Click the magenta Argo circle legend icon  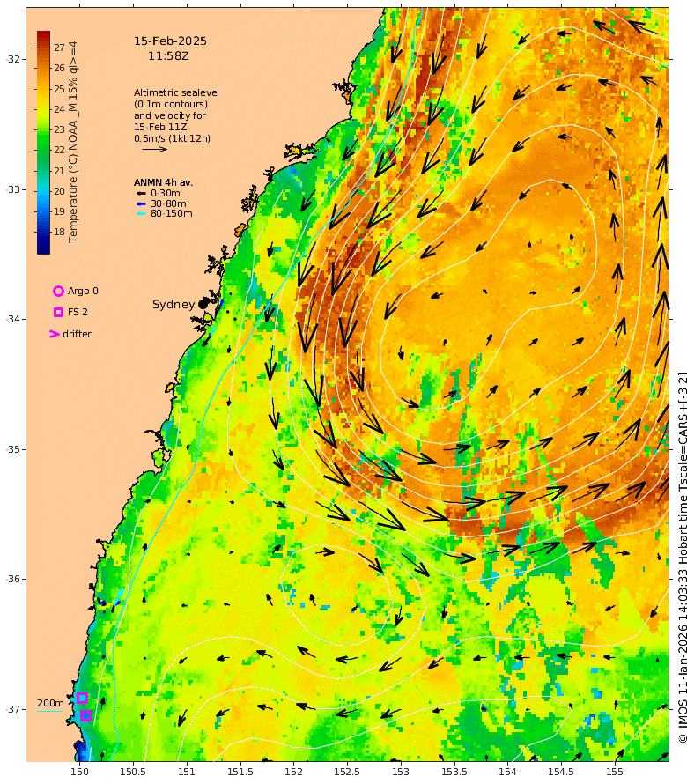(58, 291)
